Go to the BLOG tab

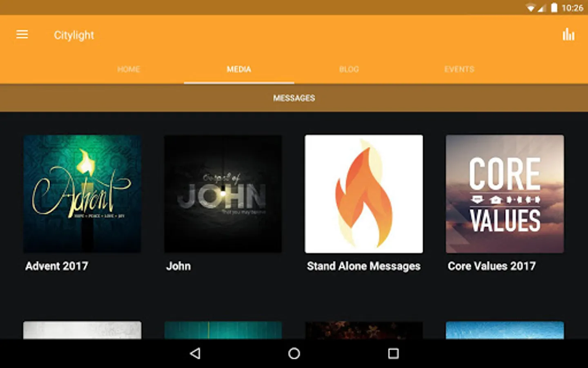349,69
